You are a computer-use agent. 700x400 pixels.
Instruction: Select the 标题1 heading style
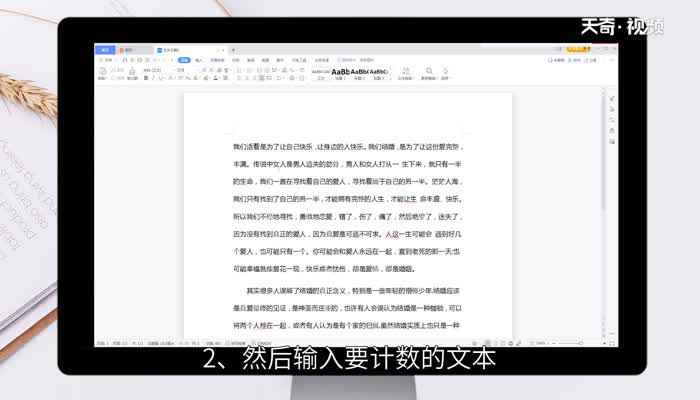tap(340, 74)
